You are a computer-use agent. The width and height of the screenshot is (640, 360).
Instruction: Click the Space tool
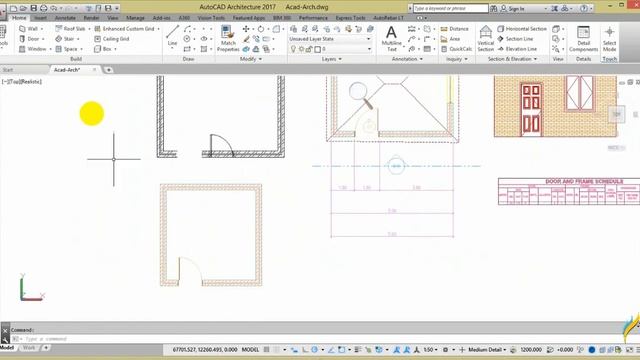66,49
